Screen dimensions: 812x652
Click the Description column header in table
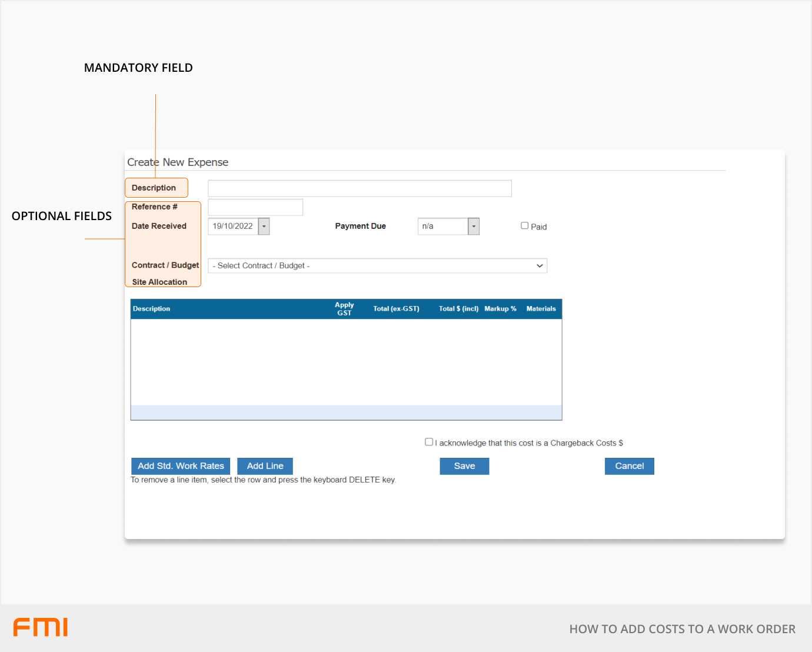click(x=151, y=309)
